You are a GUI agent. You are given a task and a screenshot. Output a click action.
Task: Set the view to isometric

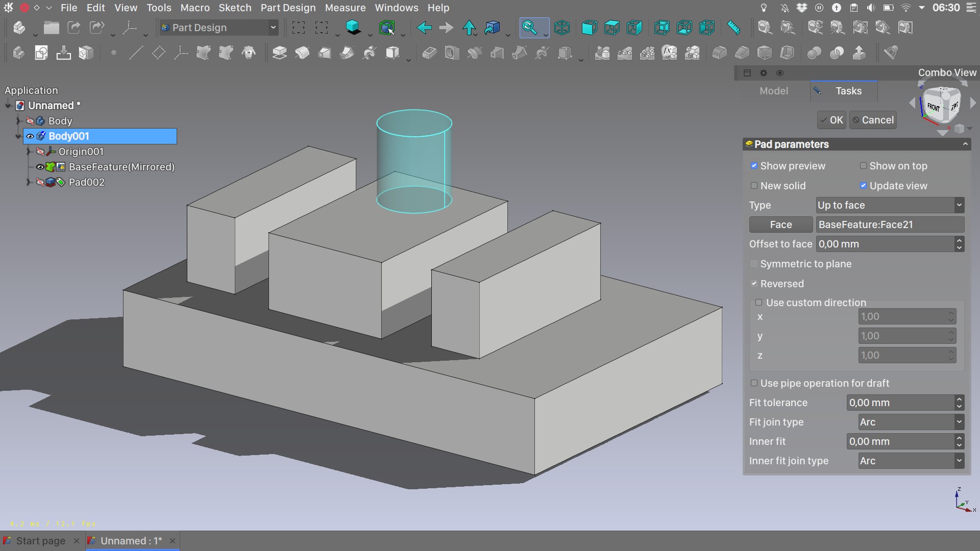562,28
